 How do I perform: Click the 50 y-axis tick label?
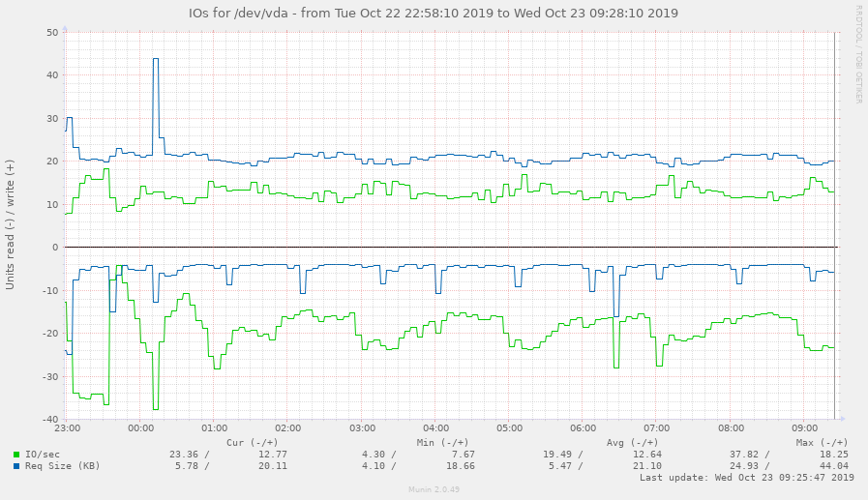(52, 33)
